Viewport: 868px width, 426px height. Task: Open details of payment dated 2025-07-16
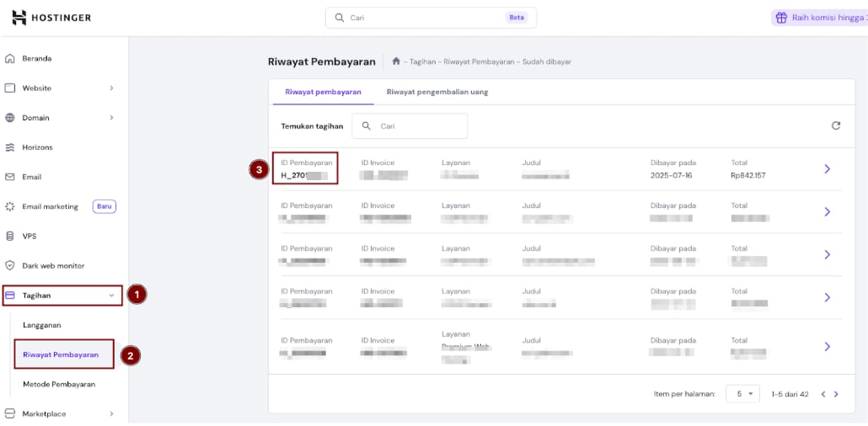point(827,169)
